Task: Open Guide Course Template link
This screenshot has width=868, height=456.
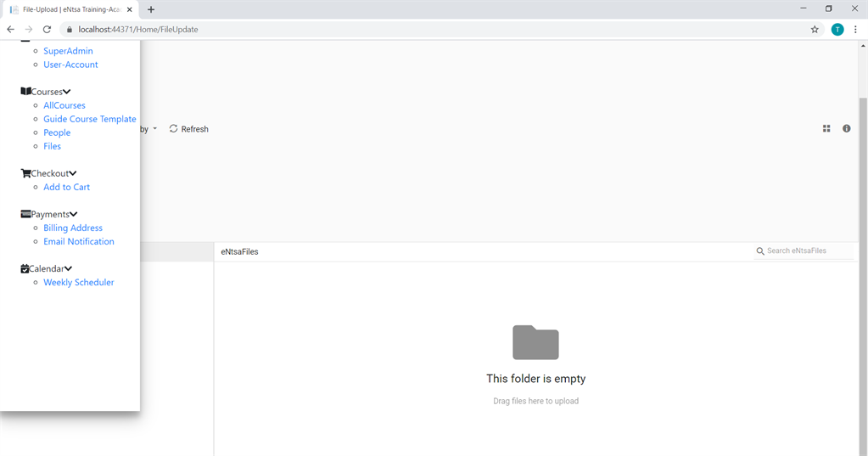Action: point(90,119)
